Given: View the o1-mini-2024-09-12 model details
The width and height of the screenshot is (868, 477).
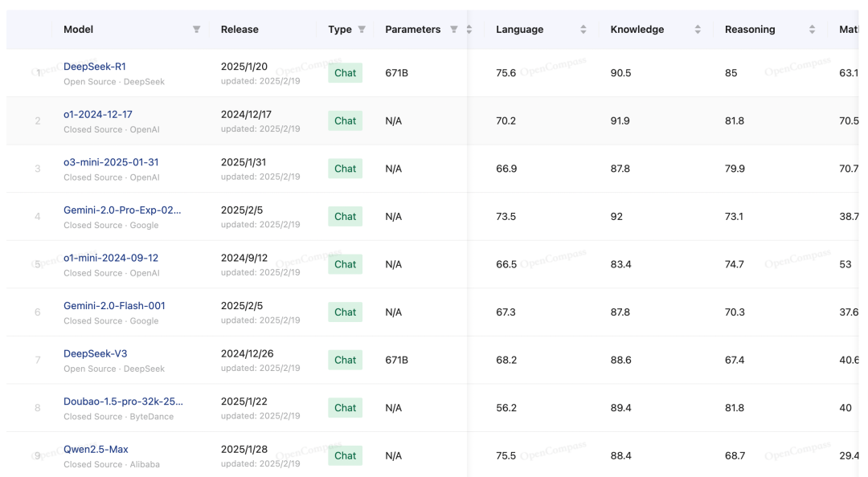Looking at the screenshot, I should (111, 258).
